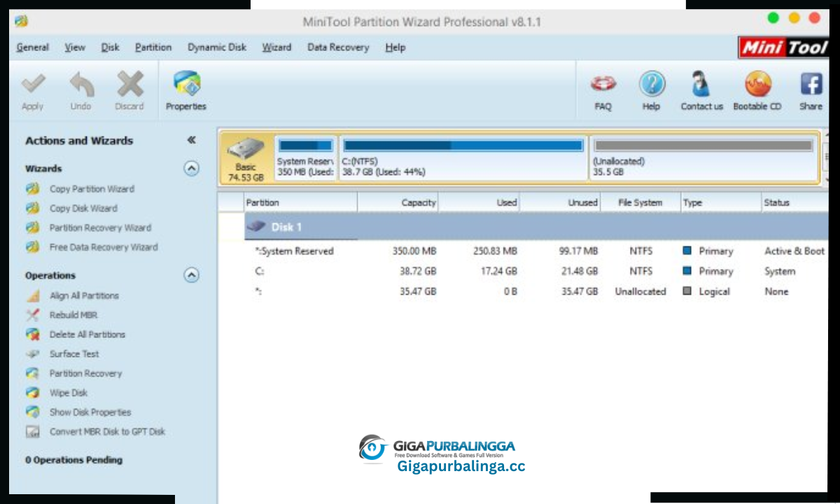Select the *:System Reserved partition row
840x504 pixels.
click(536, 251)
